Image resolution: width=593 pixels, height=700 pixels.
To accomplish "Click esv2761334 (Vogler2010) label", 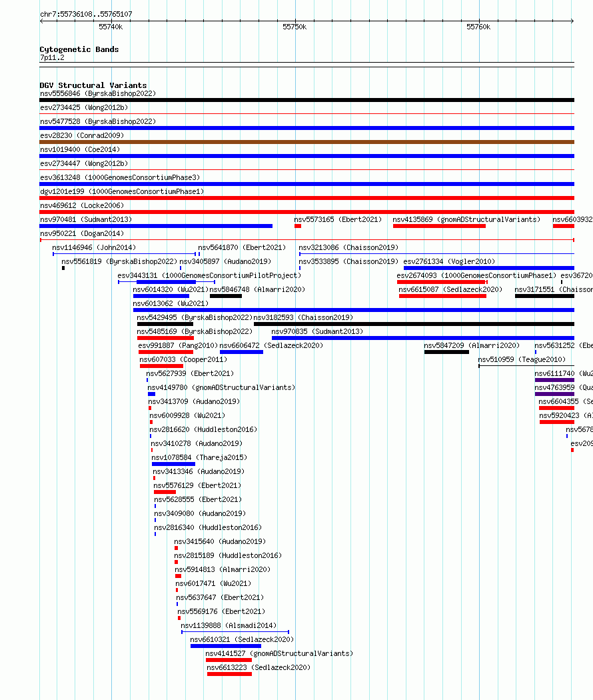I will (449, 261).
